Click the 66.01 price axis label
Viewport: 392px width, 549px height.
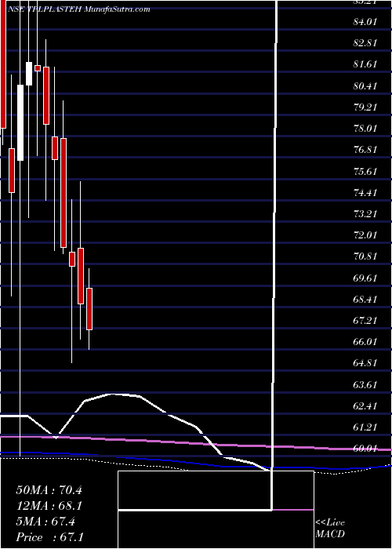point(365,342)
